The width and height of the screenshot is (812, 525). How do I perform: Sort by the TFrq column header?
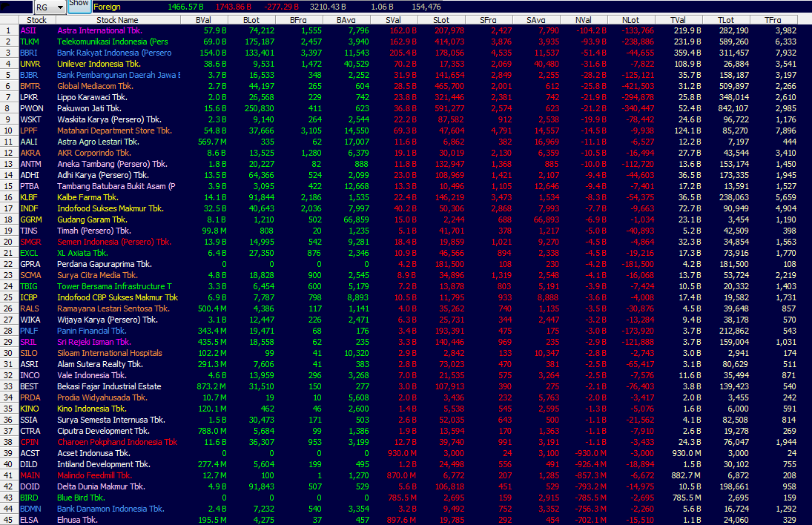point(773,20)
